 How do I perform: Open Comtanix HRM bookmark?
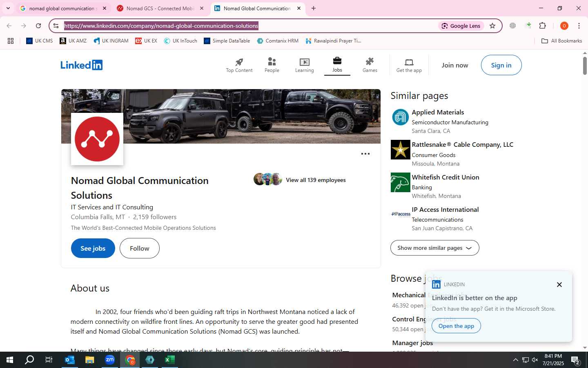(278, 41)
